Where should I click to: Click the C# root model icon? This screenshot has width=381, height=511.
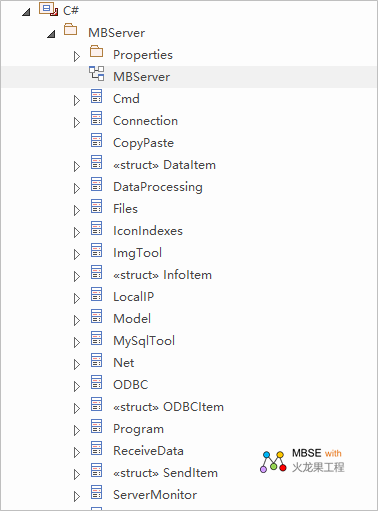(49, 9)
